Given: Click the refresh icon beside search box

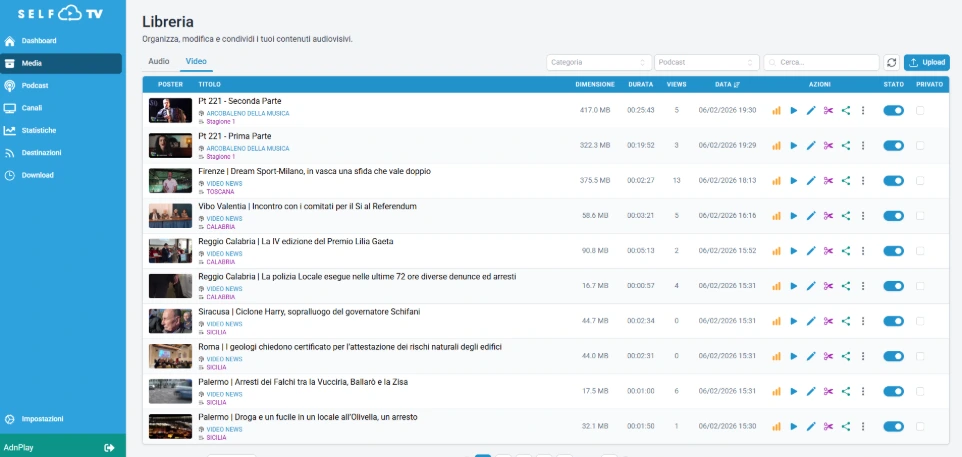Looking at the screenshot, I should click(891, 62).
